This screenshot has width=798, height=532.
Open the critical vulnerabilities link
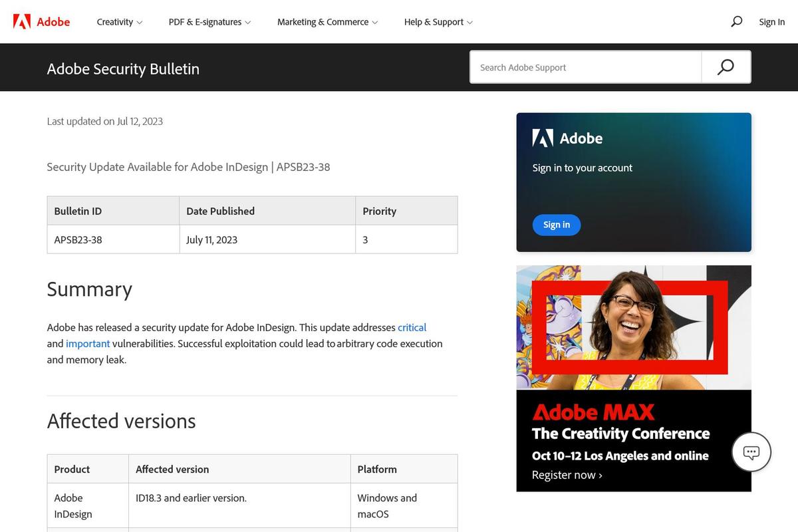412,327
